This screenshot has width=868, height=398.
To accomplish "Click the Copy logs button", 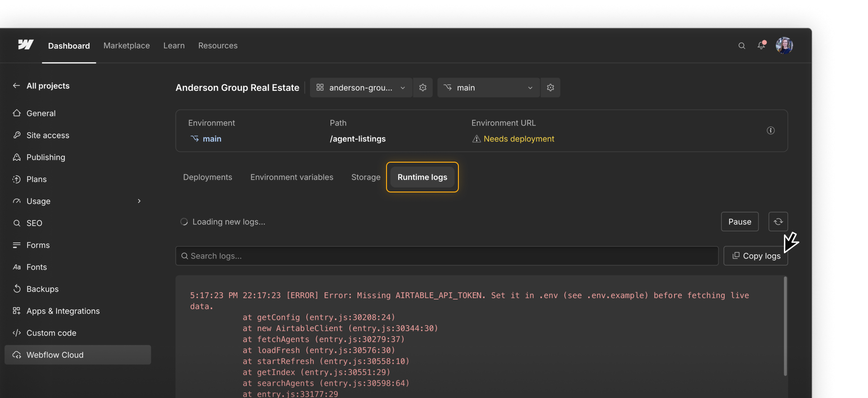I will tap(756, 256).
